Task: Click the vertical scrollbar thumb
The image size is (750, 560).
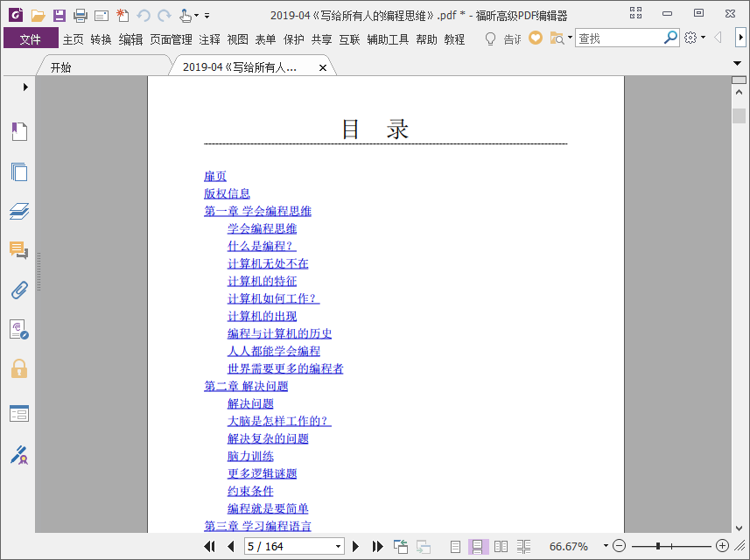Action: pyautogui.click(x=739, y=116)
